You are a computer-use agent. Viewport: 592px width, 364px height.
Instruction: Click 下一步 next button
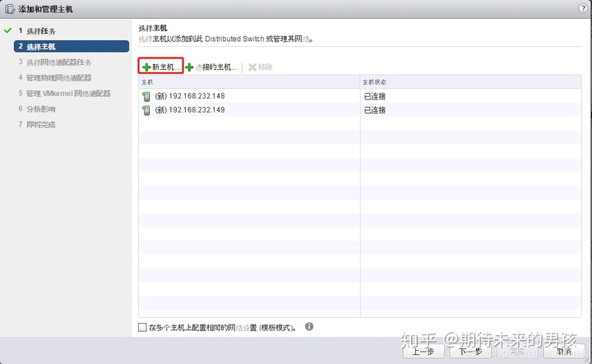470,352
